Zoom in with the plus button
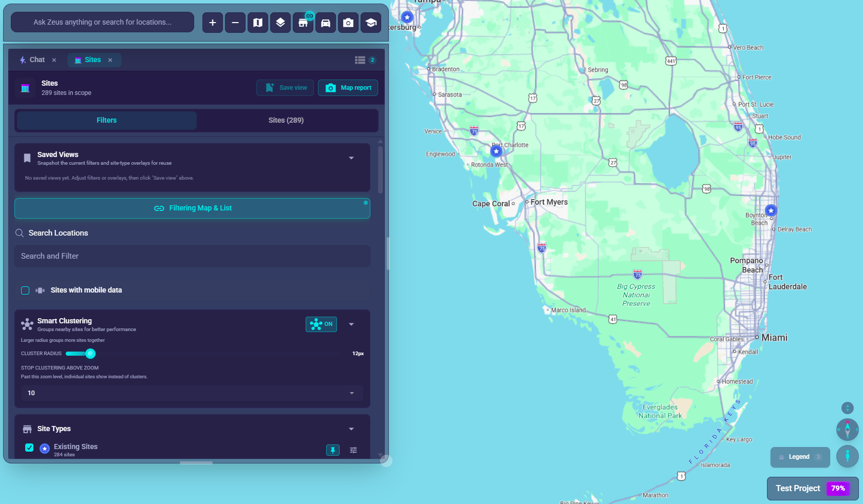The image size is (863, 504). tap(213, 23)
